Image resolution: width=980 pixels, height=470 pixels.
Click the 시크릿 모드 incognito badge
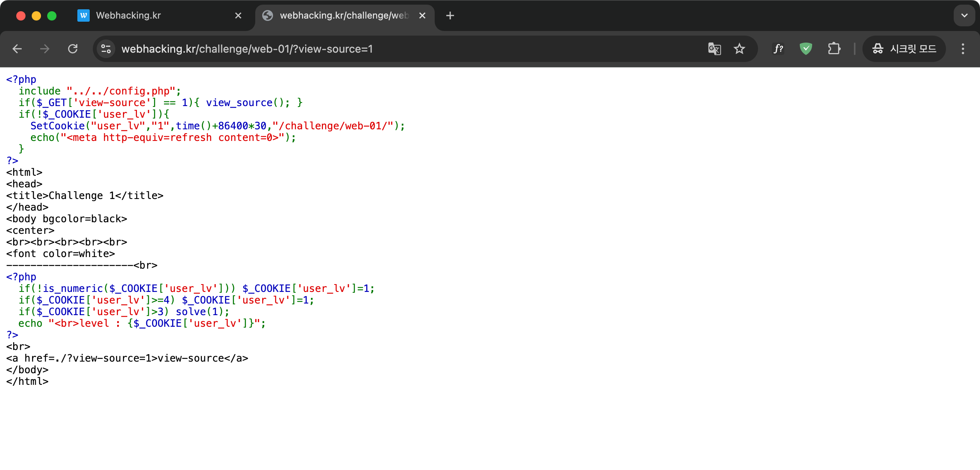pos(904,49)
